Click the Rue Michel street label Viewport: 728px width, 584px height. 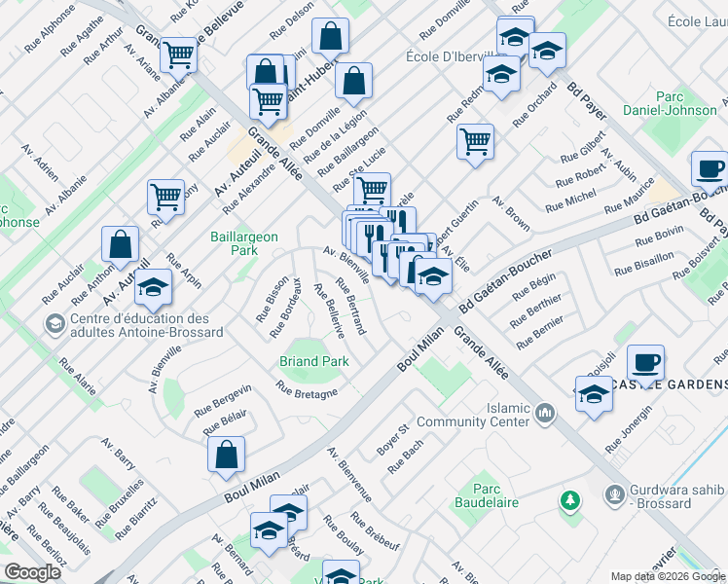(570, 201)
